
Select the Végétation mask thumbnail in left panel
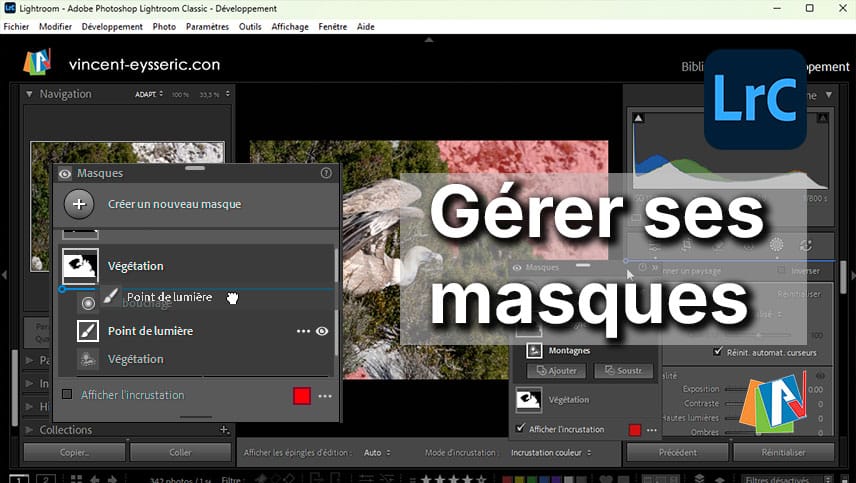click(x=80, y=266)
